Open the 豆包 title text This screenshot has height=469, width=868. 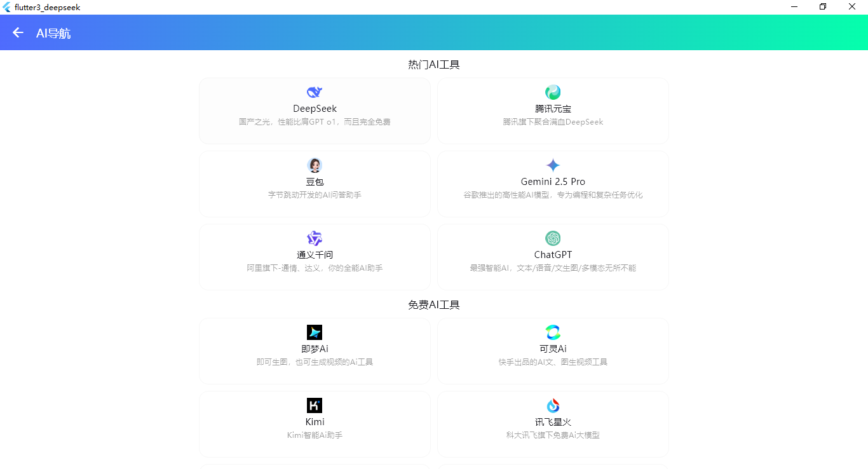[315, 182]
